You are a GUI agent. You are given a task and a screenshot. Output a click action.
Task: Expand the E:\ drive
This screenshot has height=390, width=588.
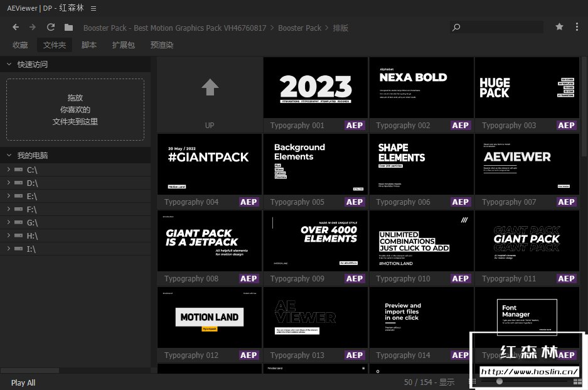9,196
